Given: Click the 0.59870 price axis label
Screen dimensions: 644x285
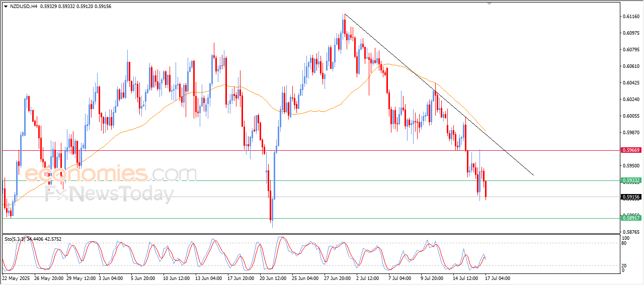Looking at the screenshot, I should pos(631,133).
